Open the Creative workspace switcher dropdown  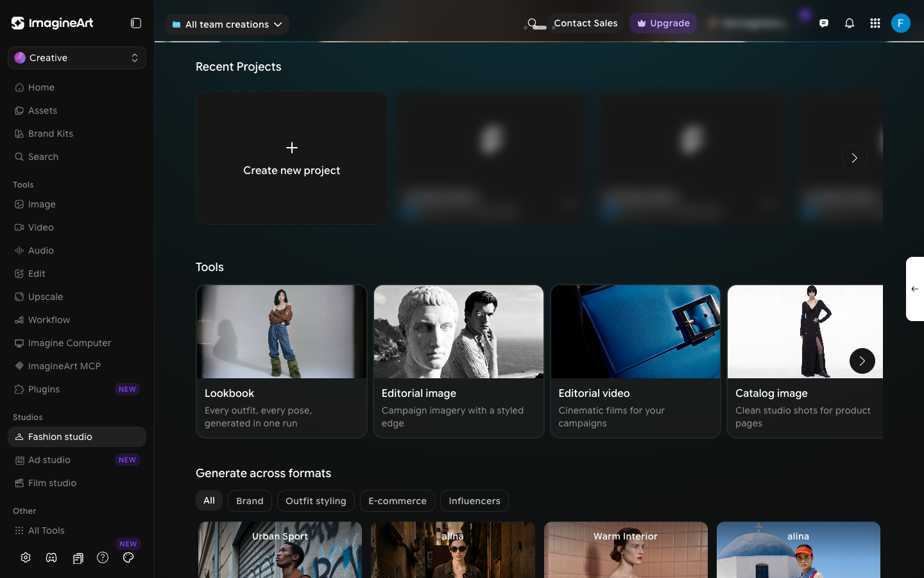click(77, 58)
